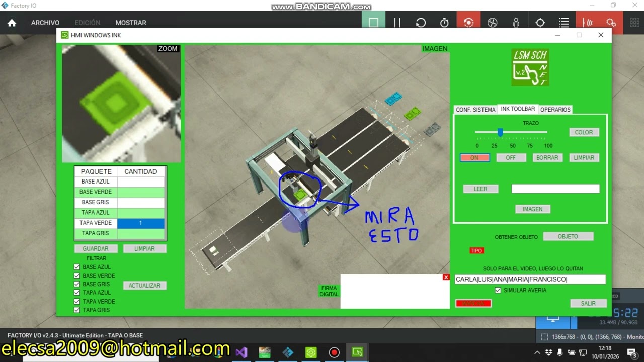Screen dimensions: 644x362
Task: Click the IMAGEN button under LEER
Action: click(x=532, y=209)
